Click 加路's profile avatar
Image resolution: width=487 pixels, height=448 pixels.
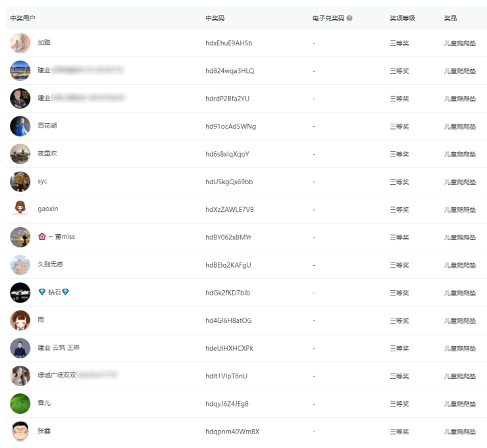click(20, 43)
